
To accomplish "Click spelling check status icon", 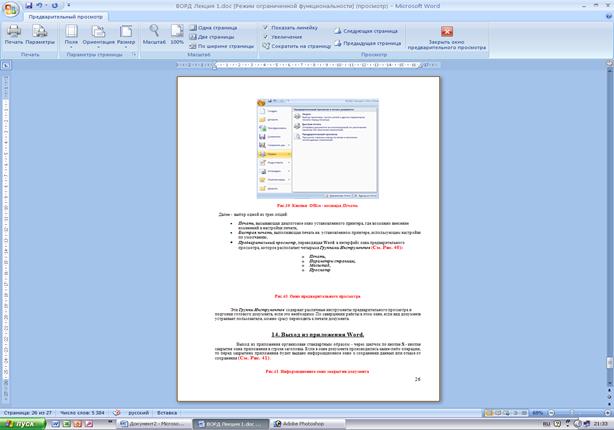I will [x=117, y=413].
